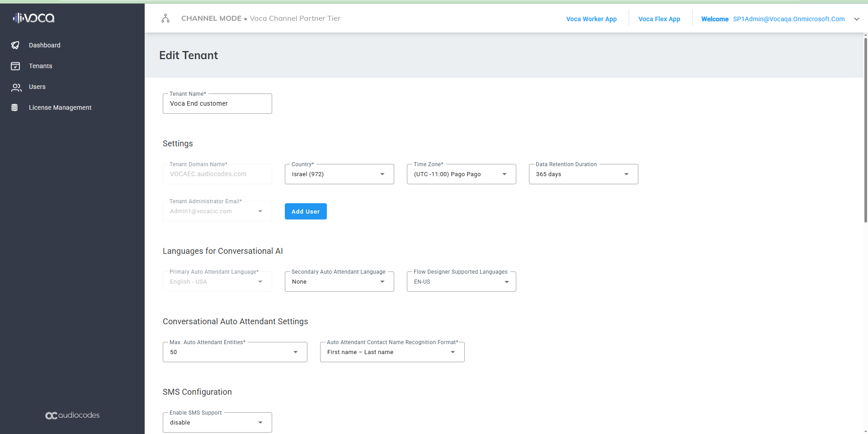The image size is (868, 434).
Task: Go to License Management page
Action: click(x=60, y=107)
